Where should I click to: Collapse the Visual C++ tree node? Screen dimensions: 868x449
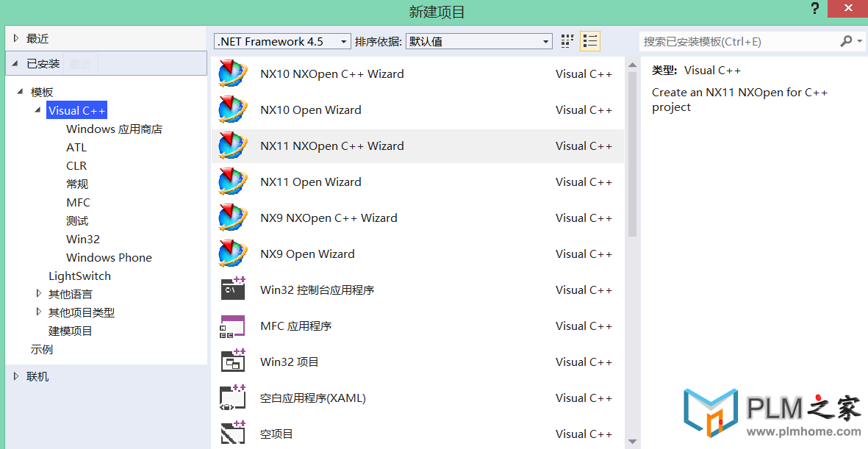pos(37,110)
